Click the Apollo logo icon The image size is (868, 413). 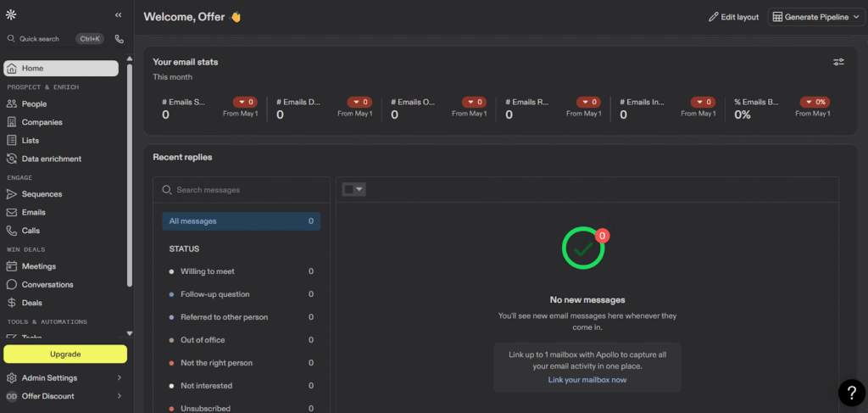[x=10, y=15]
